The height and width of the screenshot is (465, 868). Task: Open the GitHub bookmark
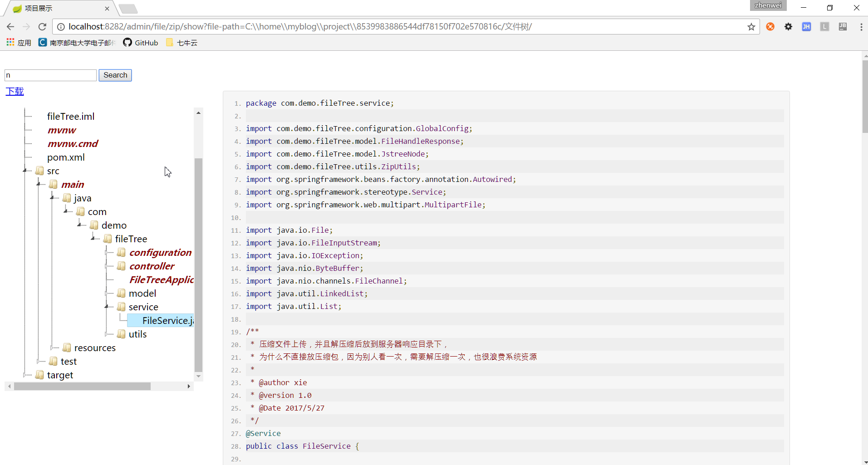tap(141, 43)
